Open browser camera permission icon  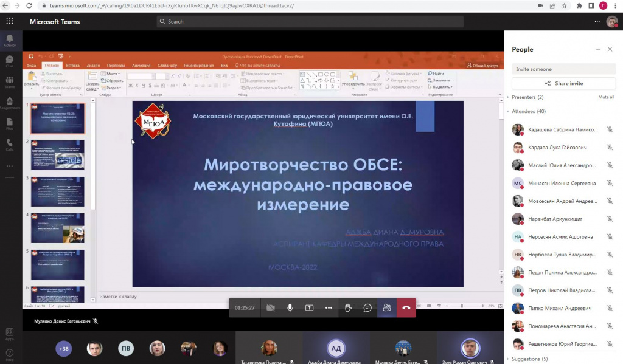tap(540, 5)
